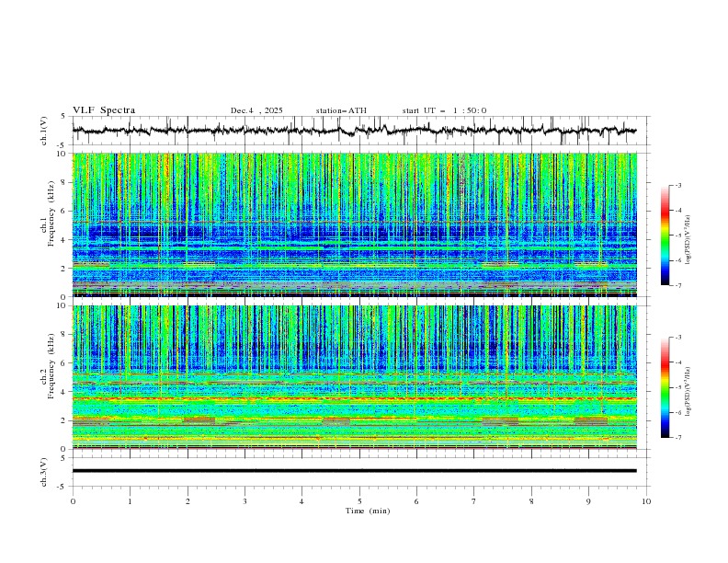The height and width of the screenshot is (563, 728).
Task: Click the 0 minute tick on time axis
Action: [x=74, y=501]
